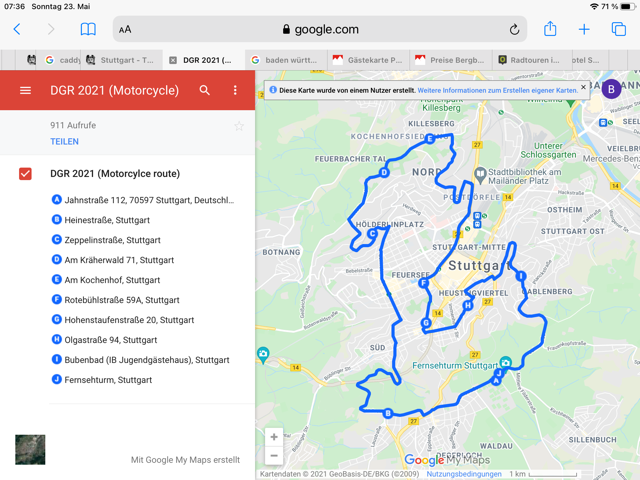Image resolution: width=640 pixels, height=480 pixels.
Task: Select Bubenbad (IB Jugendgästehaus) waypoint
Action: click(140, 360)
